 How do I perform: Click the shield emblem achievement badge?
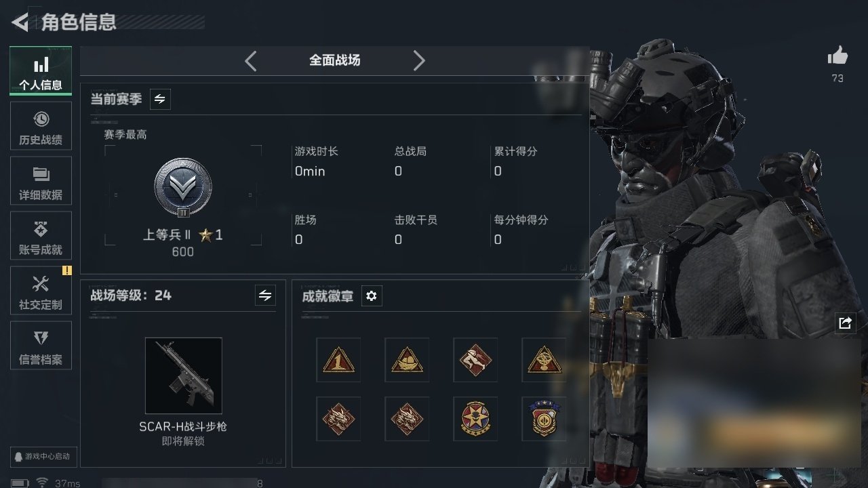tap(544, 419)
